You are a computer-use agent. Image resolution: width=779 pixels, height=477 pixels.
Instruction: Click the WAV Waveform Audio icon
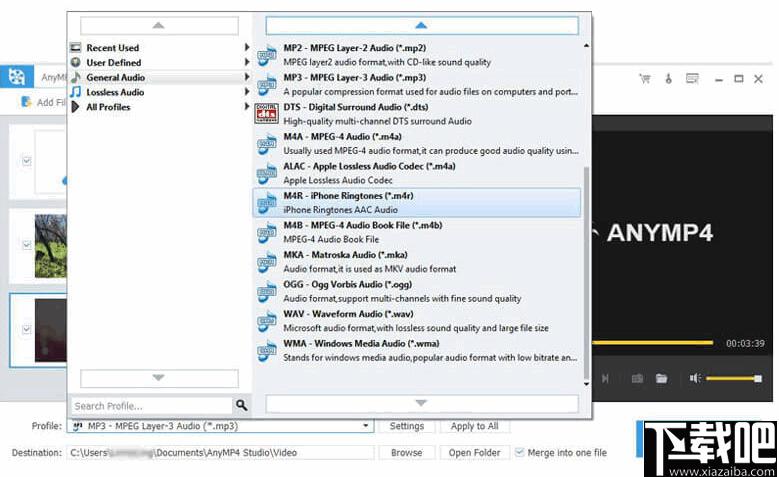pyautogui.click(x=266, y=321)
